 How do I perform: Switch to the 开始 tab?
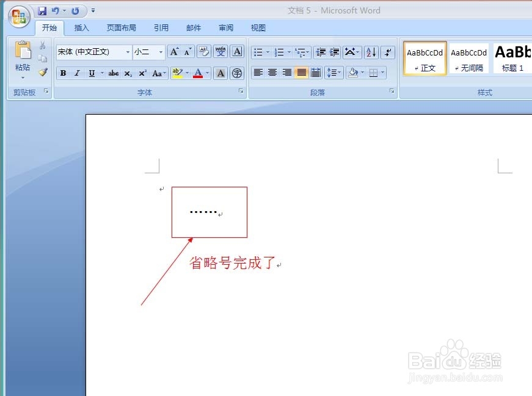point(49,28)
